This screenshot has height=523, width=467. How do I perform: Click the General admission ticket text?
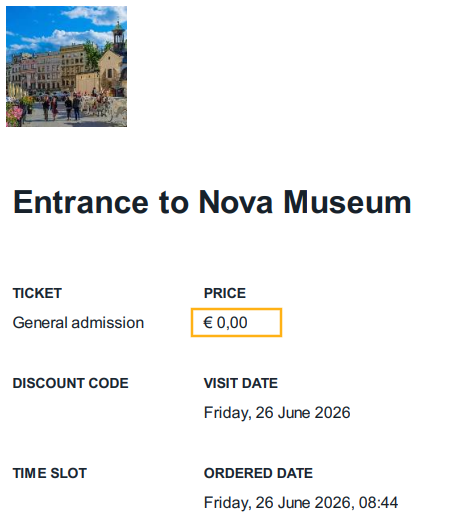pyautogui.click(x=78, y=323)
